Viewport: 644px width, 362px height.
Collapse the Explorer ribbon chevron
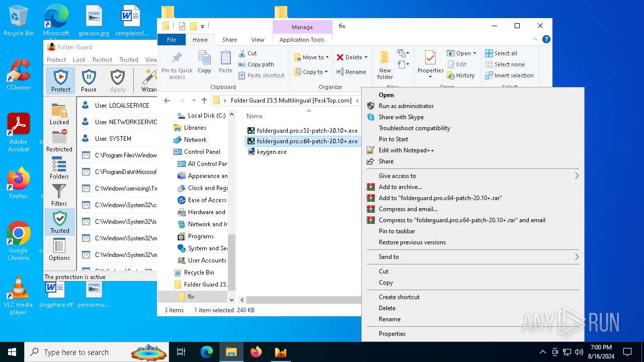point(535,39)
